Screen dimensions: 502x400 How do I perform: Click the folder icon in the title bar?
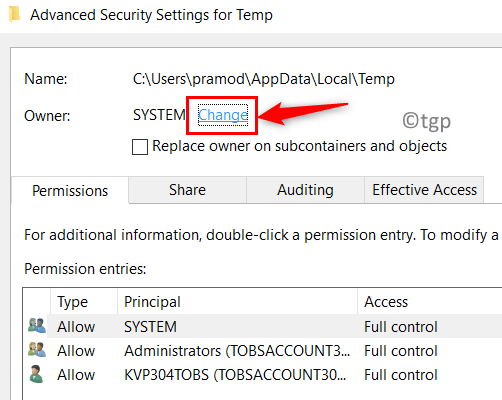tap(14, 15)
